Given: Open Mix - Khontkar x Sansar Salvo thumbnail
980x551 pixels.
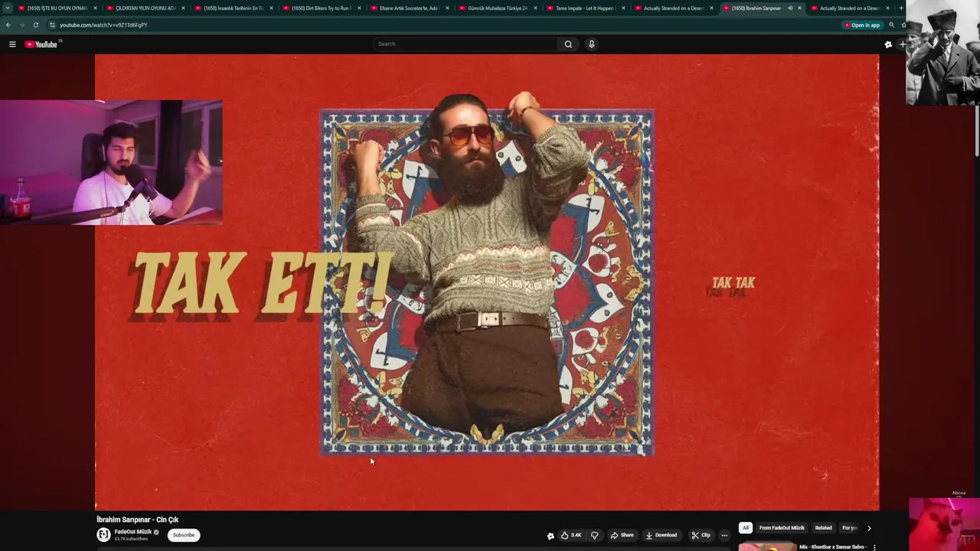Looking at the screenshot, I should click(x=768, y=547).
